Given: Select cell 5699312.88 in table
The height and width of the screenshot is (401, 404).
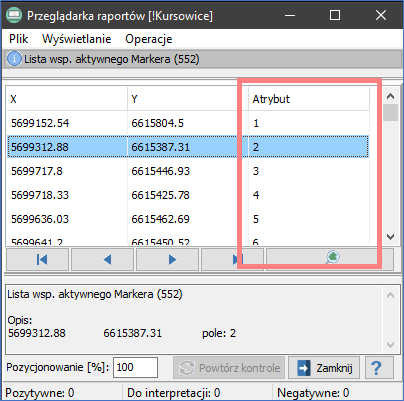Looking at the screenshot, I should 67,147.
